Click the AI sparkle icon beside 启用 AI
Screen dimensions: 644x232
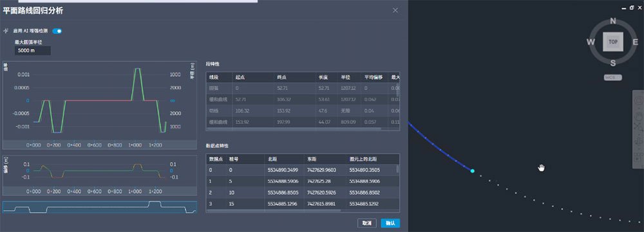(x=6, y=31)
